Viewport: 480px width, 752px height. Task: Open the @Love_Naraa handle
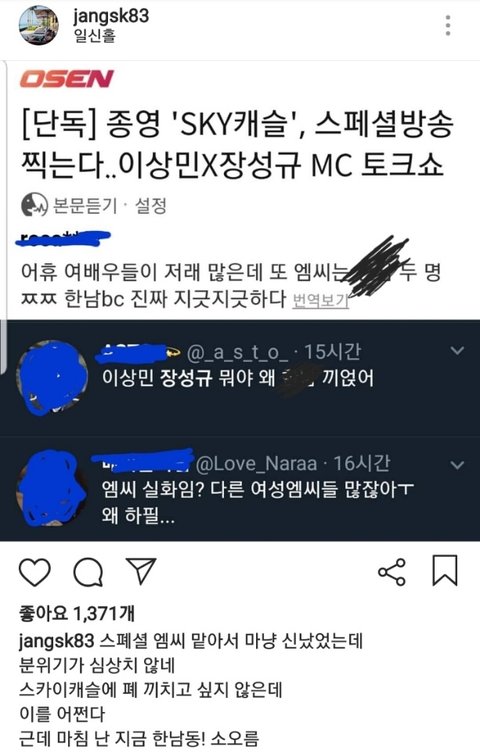click(x=257, y=464)
